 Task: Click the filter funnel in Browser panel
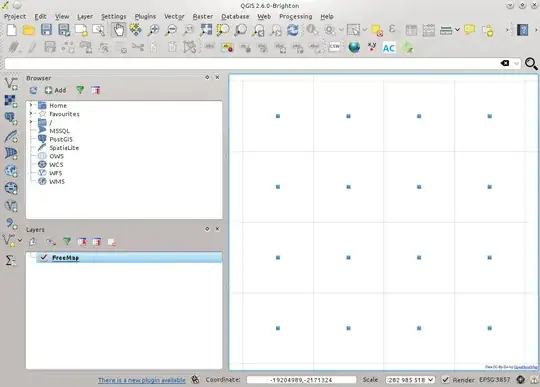pyautogui.click(x=80, y=90)
